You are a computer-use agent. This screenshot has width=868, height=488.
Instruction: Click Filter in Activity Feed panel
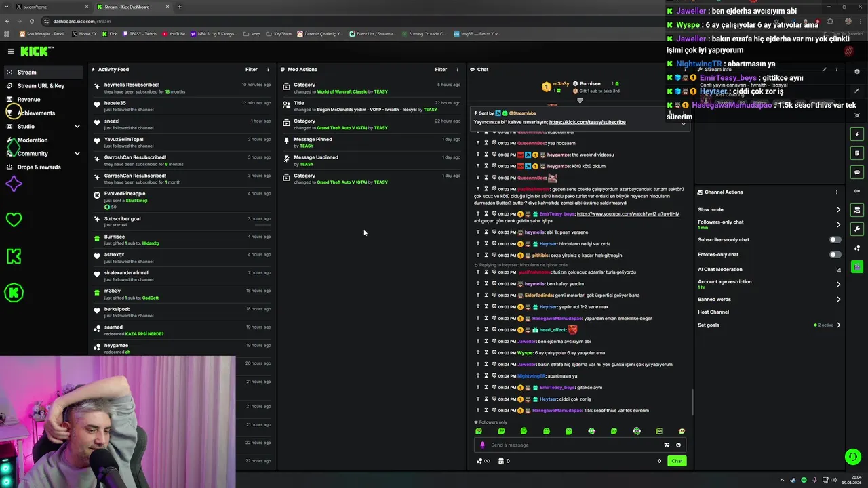pos(251,69)
